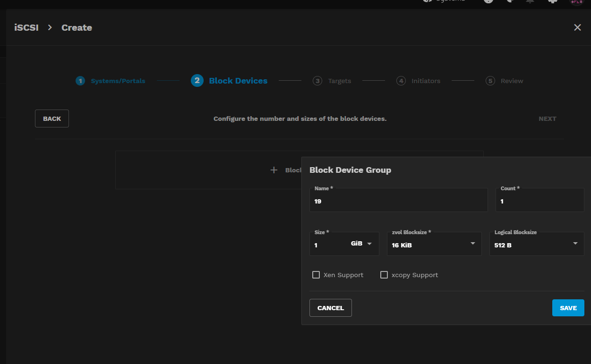Click the BACK button
This screenshot has height=364, width=591.
point(52,119)
